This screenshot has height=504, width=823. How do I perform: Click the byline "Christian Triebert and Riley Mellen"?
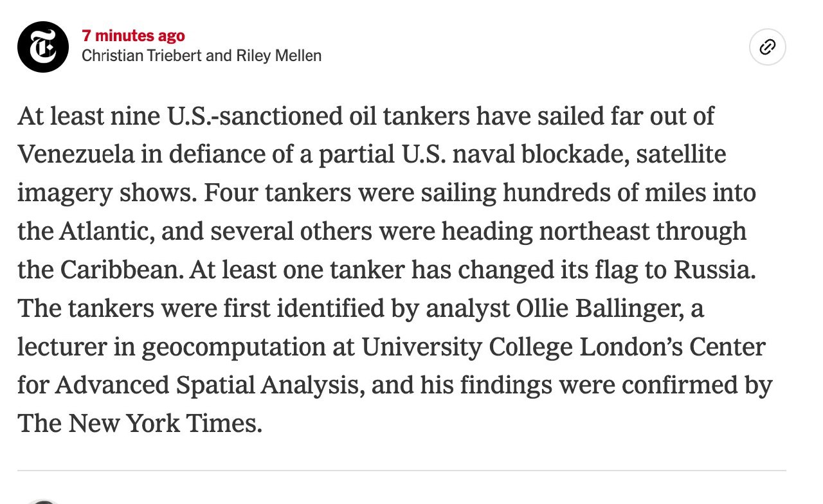(x=201, y=56)
